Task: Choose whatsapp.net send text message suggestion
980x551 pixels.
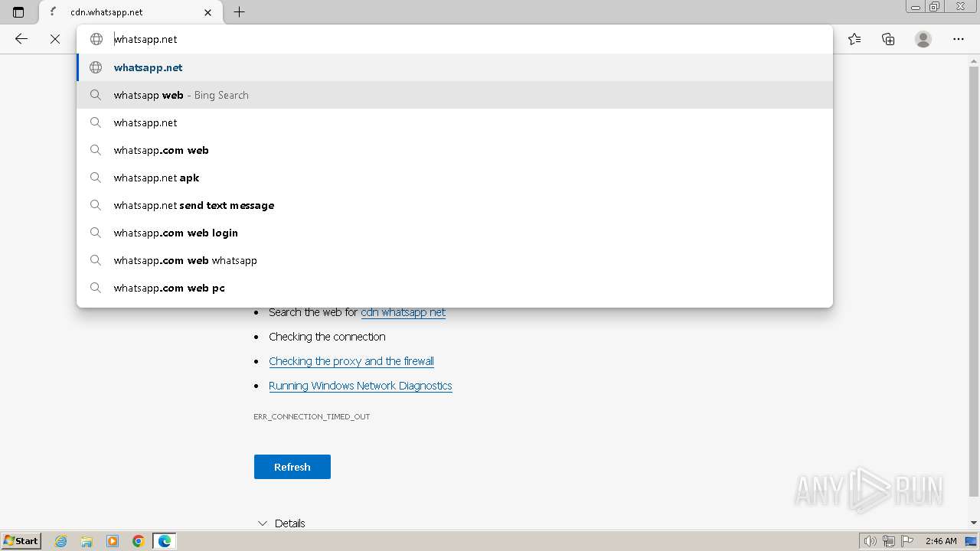Action: 455,205
